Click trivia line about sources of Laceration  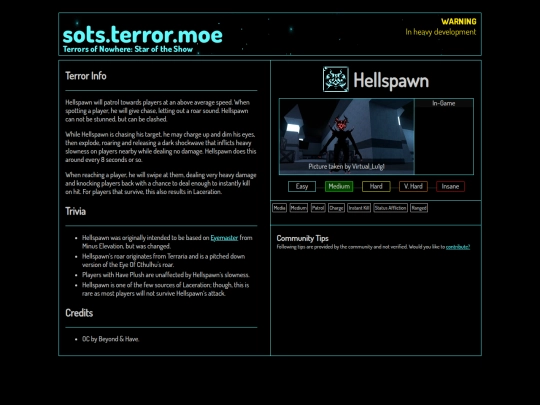[x=165, y=289]
